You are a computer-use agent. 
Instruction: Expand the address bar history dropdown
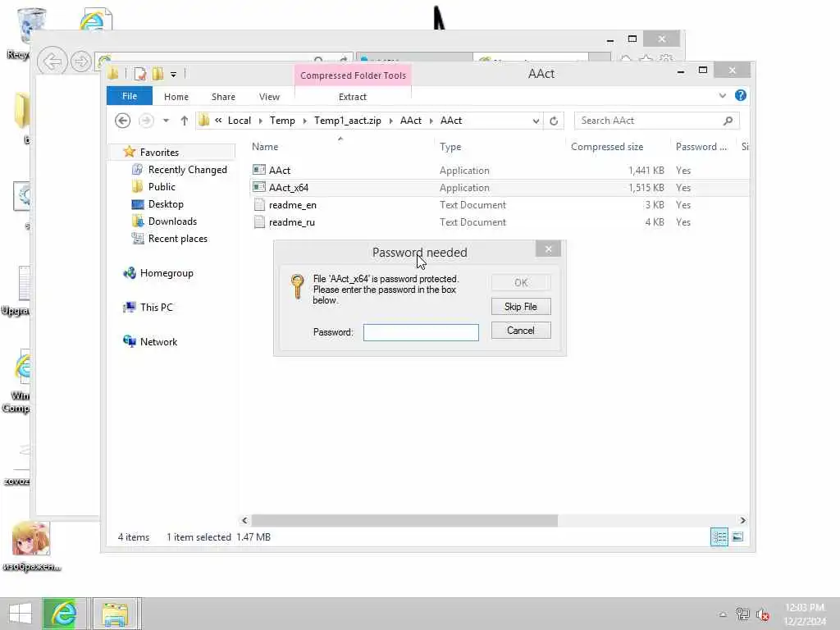536,121
